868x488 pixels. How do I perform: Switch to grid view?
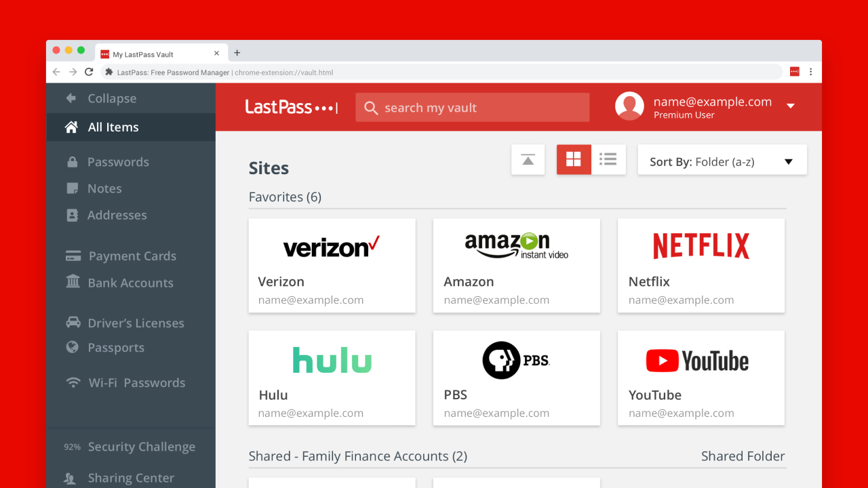pos(574,160)
